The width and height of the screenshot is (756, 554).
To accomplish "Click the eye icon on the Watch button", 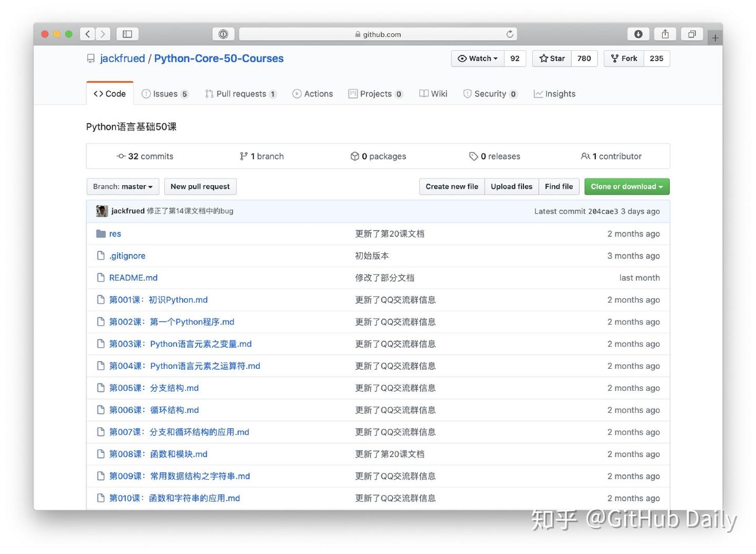I will (x=463, y=58).
